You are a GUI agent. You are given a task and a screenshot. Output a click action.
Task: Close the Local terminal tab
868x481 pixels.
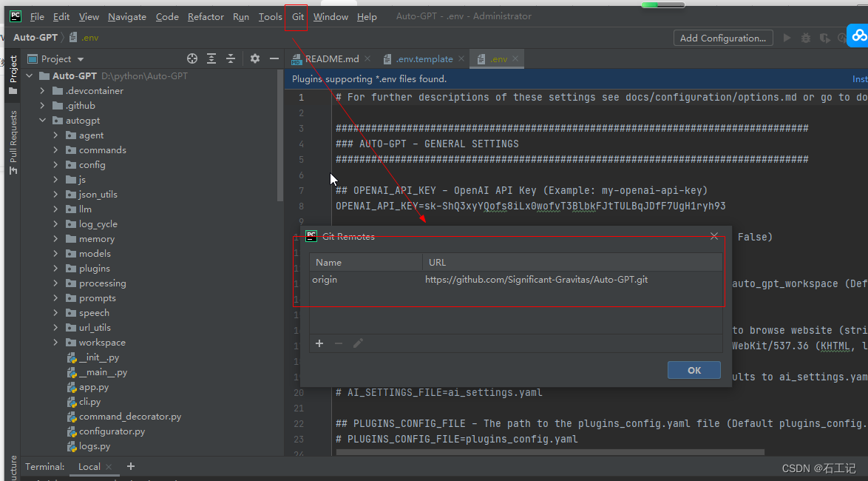pyautogui.click(x=109, y=467)
